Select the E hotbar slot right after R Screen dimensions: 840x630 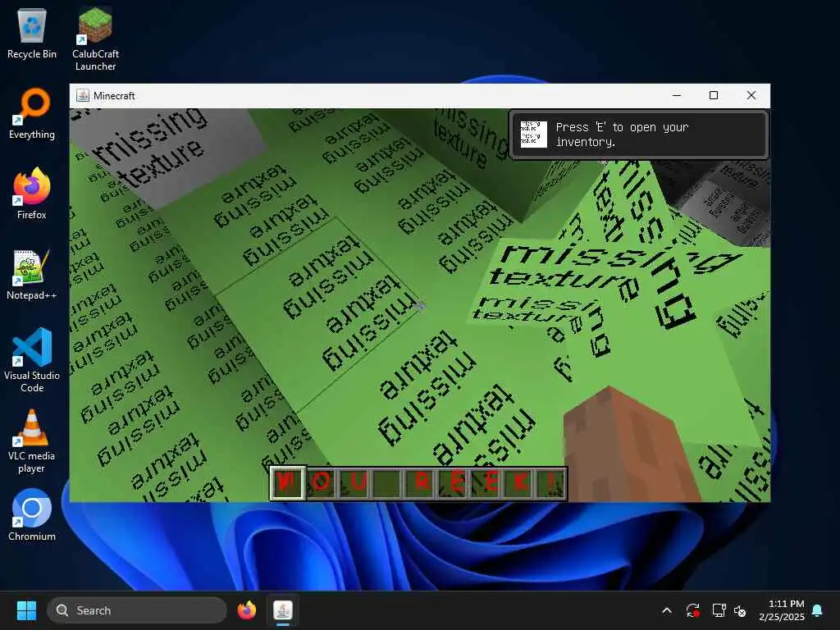click(452, 483)
